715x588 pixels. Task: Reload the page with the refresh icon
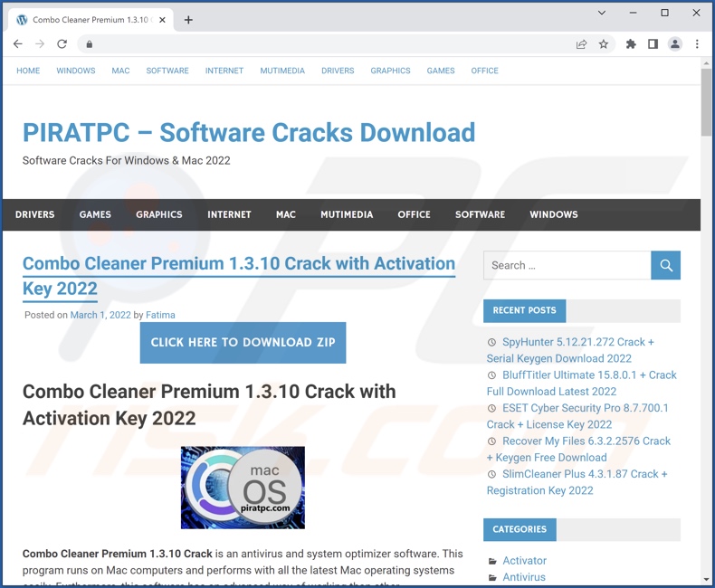click(62, 43)
